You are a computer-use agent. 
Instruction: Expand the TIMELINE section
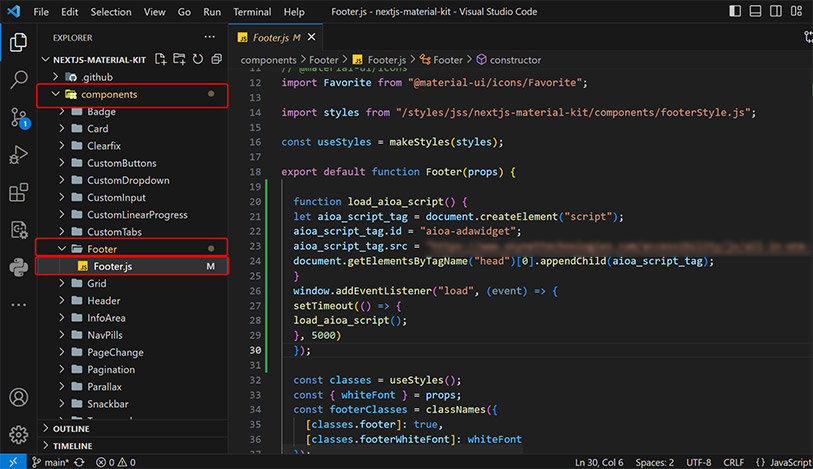click(134, 446)
